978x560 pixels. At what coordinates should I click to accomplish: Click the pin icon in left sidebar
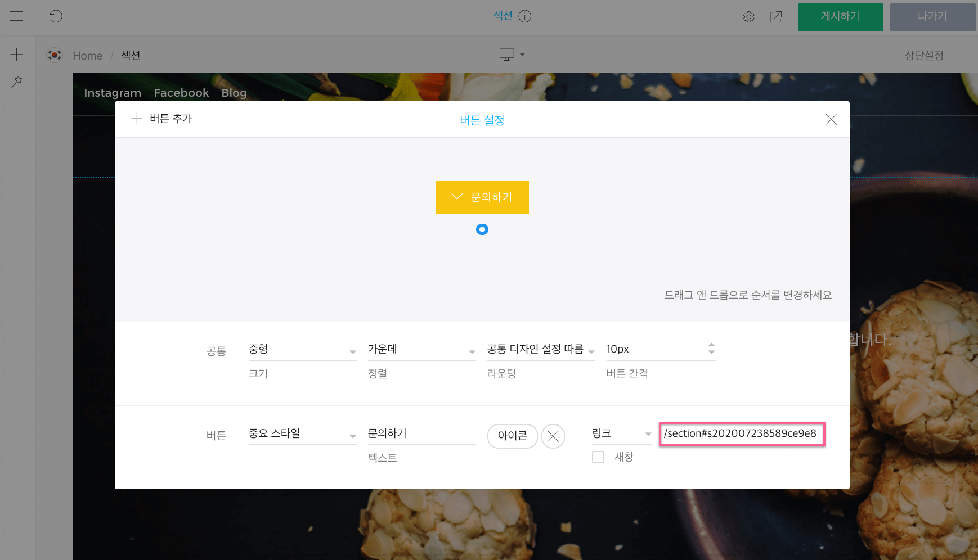tap(17, 82)
